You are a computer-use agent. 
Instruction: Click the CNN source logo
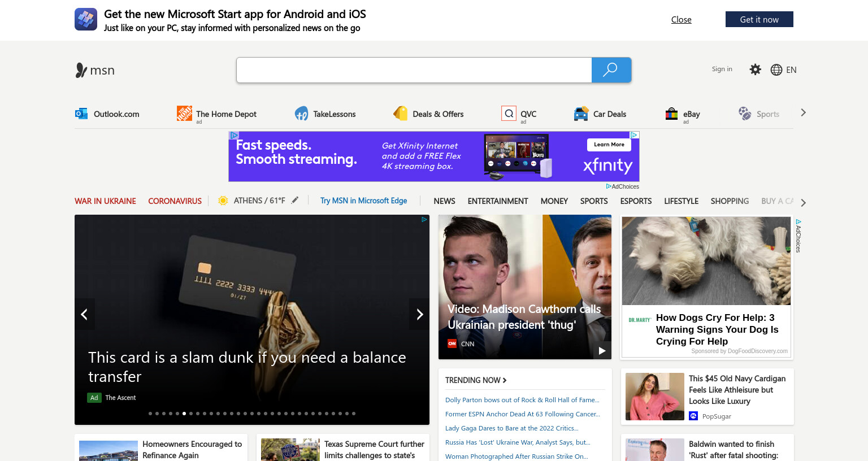tap(452, 343)
